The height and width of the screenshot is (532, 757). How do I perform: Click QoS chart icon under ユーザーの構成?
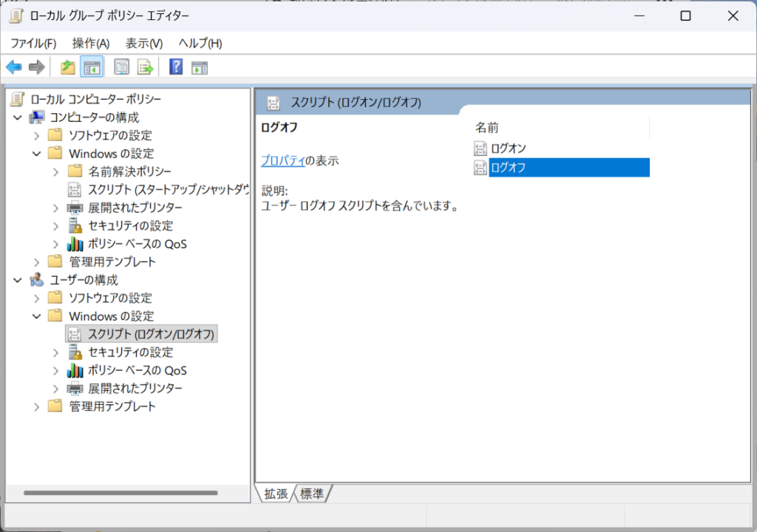(75, 370)
